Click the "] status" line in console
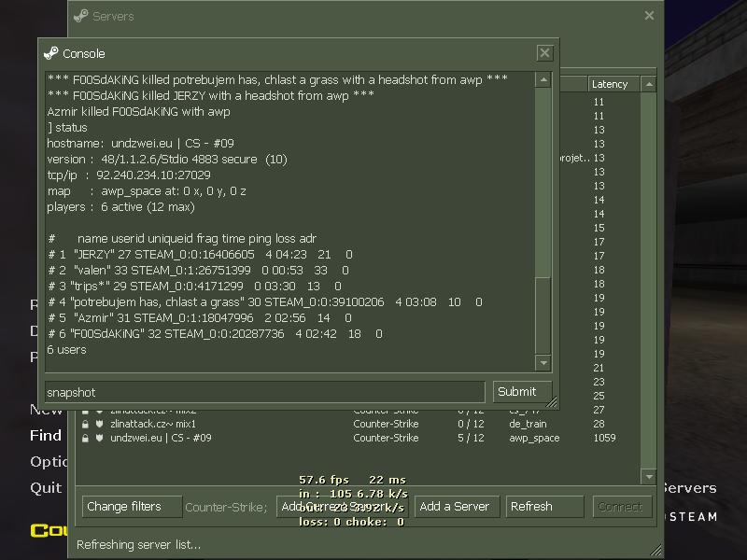747x560 pixels. 67,128
